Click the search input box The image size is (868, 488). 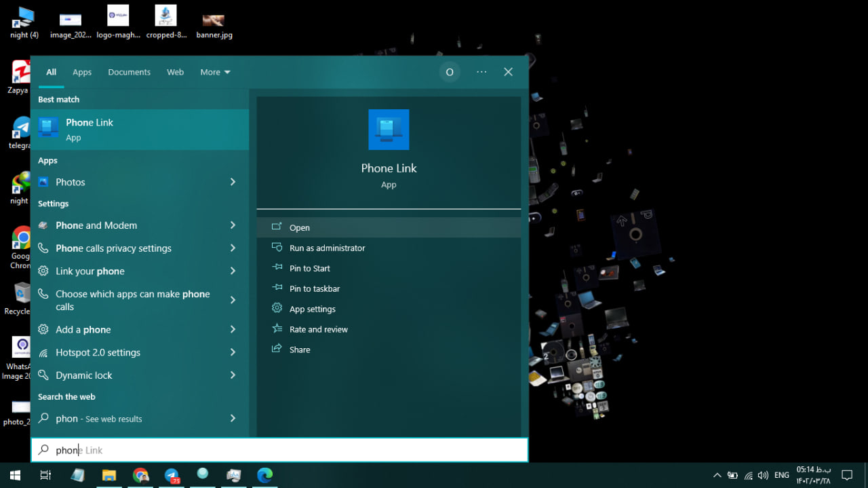pos(285,450)
